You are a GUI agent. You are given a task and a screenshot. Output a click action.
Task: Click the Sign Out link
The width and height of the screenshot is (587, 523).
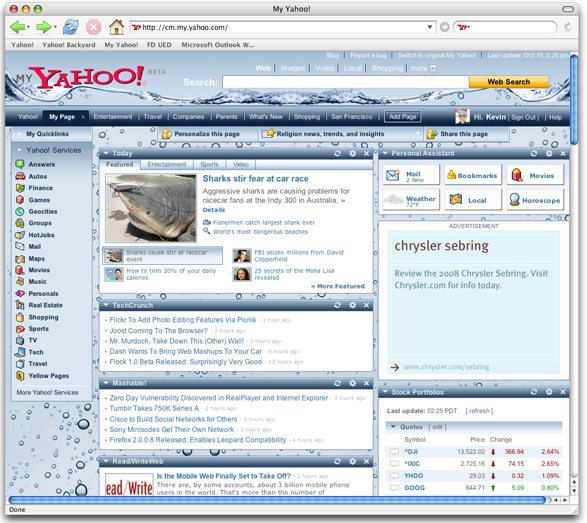tap(524, 118)
